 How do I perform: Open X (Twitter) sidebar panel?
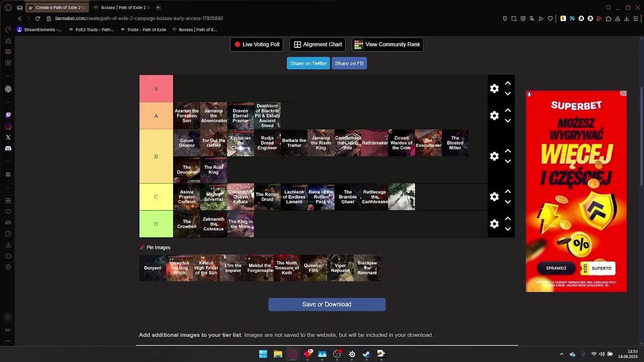pos(8,137)
